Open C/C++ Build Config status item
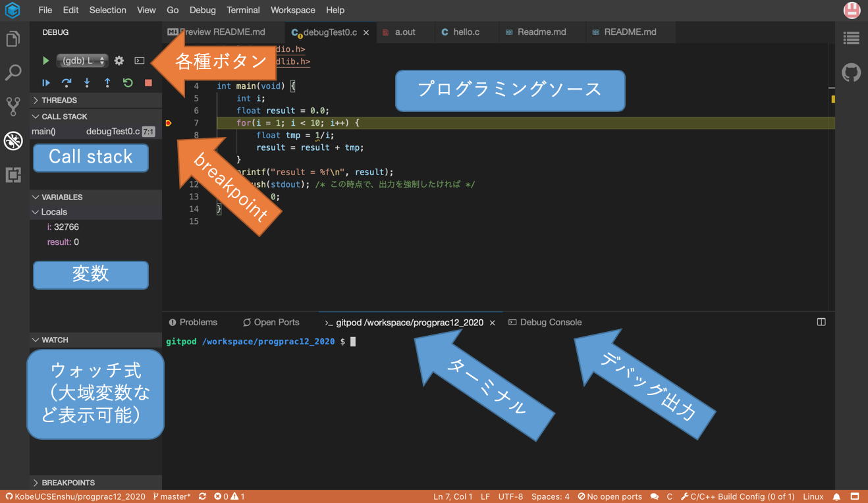Viewport: 868px width, 503px height. point(738,496)
